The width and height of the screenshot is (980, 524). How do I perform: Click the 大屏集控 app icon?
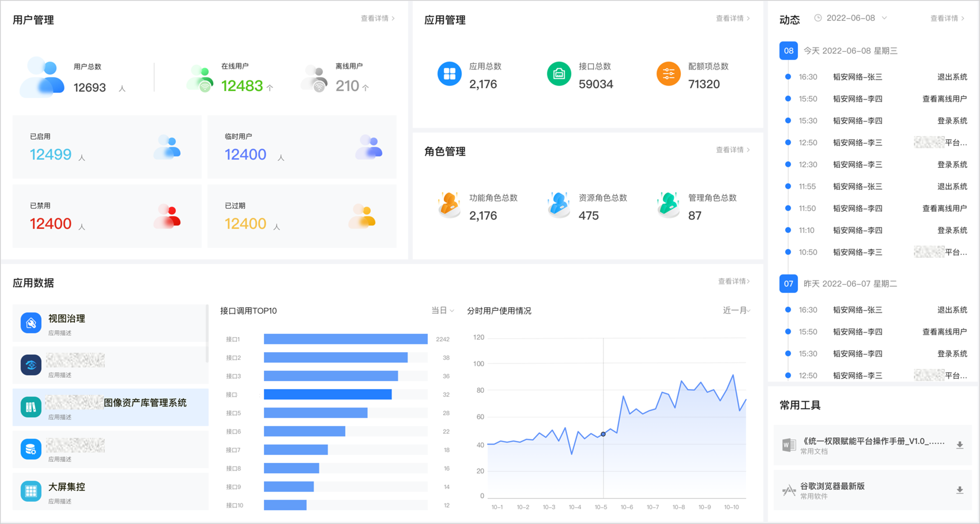31,491
